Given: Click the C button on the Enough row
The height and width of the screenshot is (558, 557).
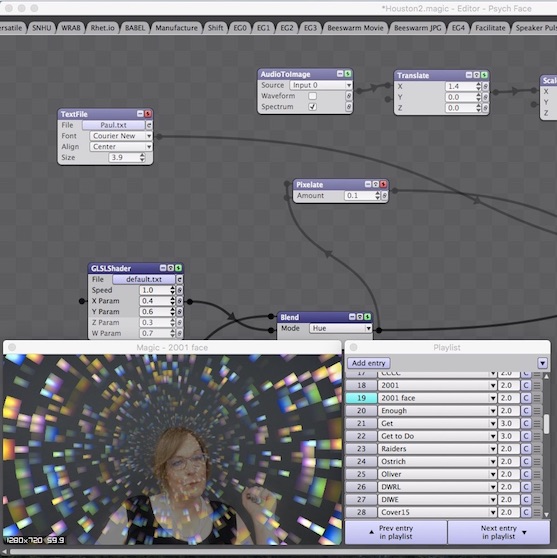Looking at the screenshot, I should [526, 410].
